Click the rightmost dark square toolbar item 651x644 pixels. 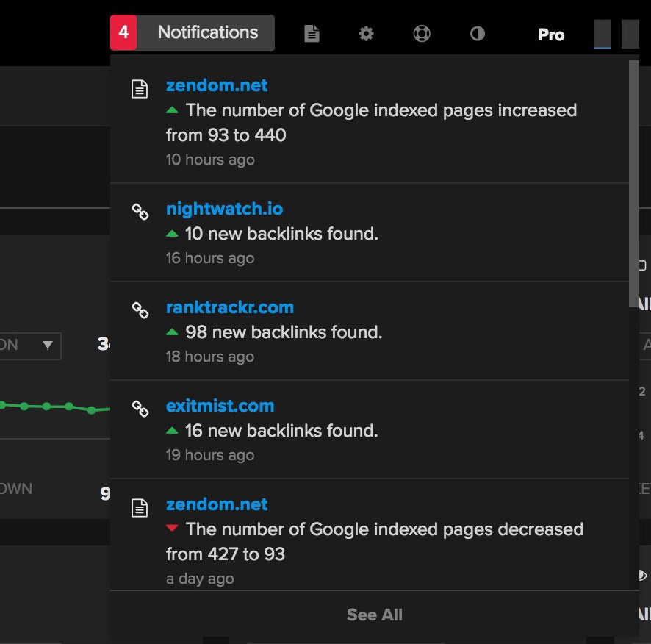630,33
